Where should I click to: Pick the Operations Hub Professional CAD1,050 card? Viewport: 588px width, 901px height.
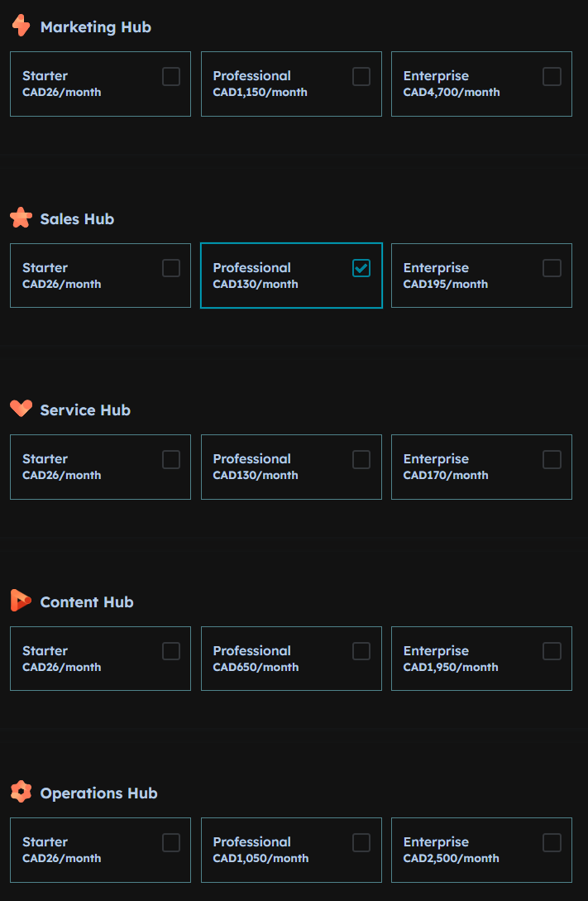pos(291,850)
